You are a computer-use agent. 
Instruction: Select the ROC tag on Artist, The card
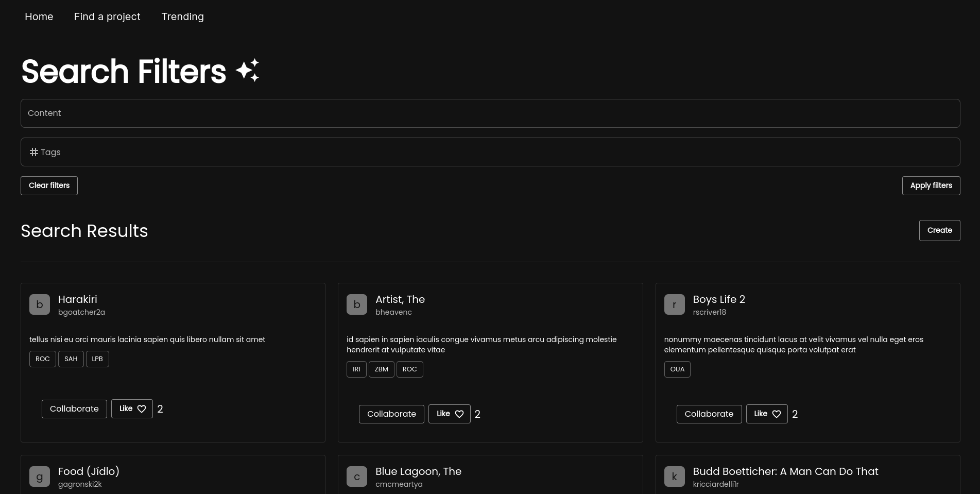[x=410, y=369]
